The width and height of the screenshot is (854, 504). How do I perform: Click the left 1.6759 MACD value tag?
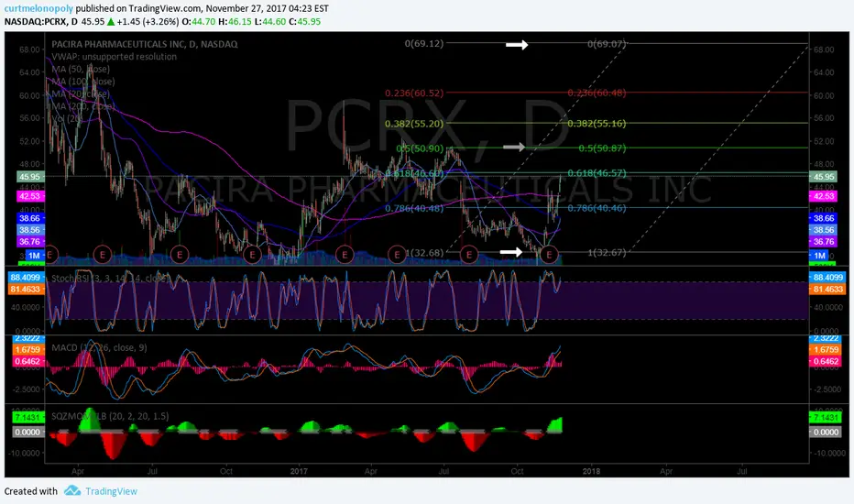tap(27, 350)
